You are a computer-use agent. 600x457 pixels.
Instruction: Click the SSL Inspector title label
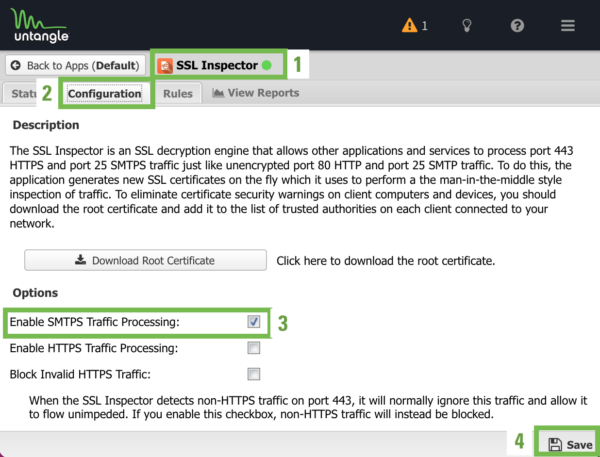[x=217, y=65]
